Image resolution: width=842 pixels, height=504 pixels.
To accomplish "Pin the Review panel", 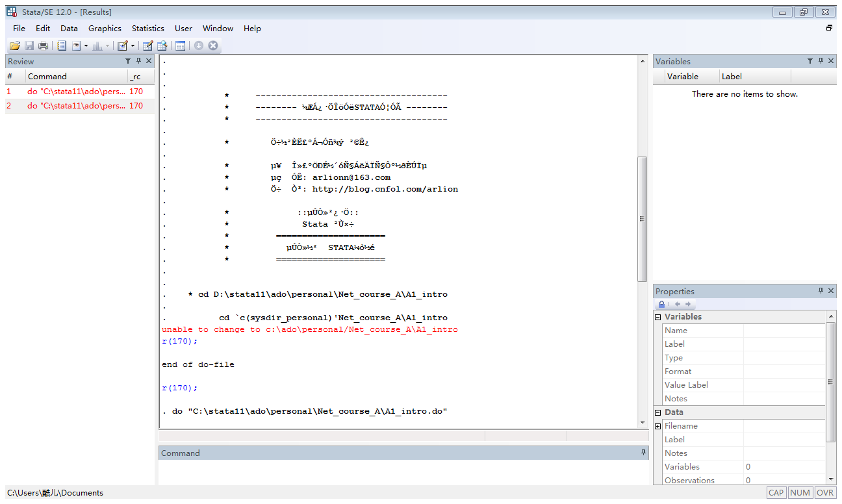I will point(138,61).
